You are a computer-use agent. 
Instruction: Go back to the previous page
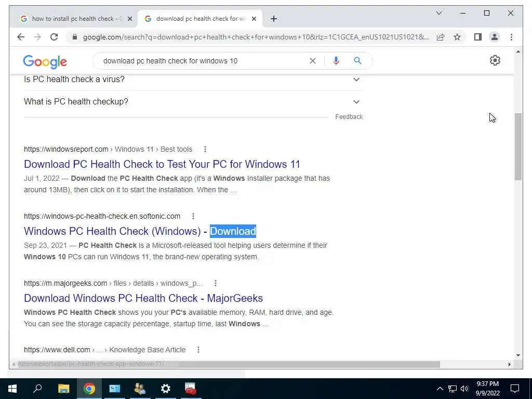click(21, 37)
